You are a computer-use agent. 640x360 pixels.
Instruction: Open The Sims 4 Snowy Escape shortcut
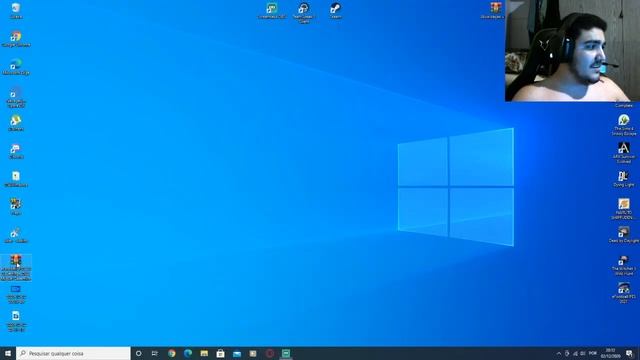[624, 125]
